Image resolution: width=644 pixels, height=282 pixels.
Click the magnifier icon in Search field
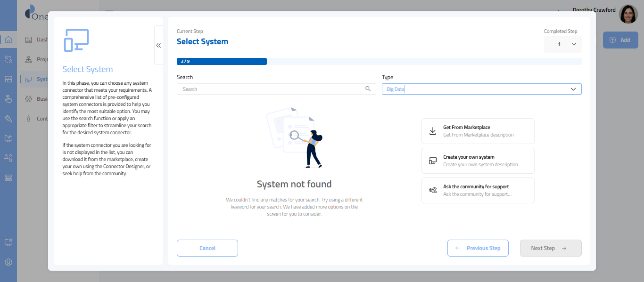pos(368,89)
